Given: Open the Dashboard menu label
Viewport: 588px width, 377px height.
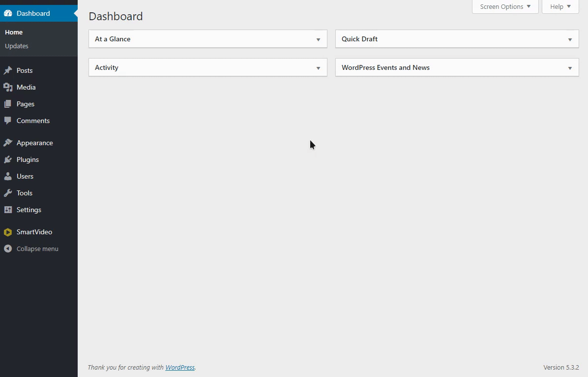Looking at the screenshot, I should (33, 13).
